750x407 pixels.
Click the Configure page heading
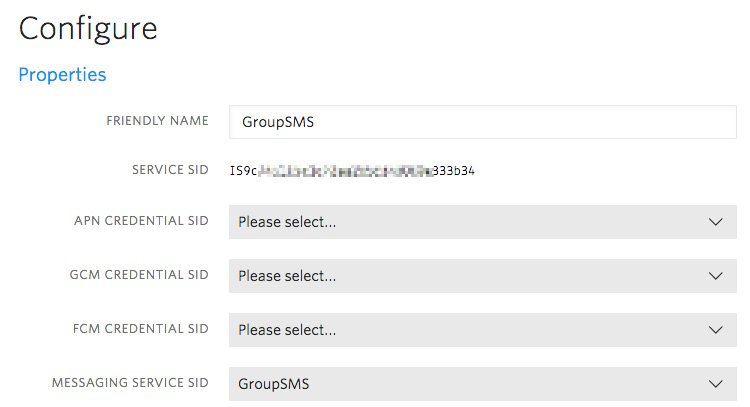[88, 28]
